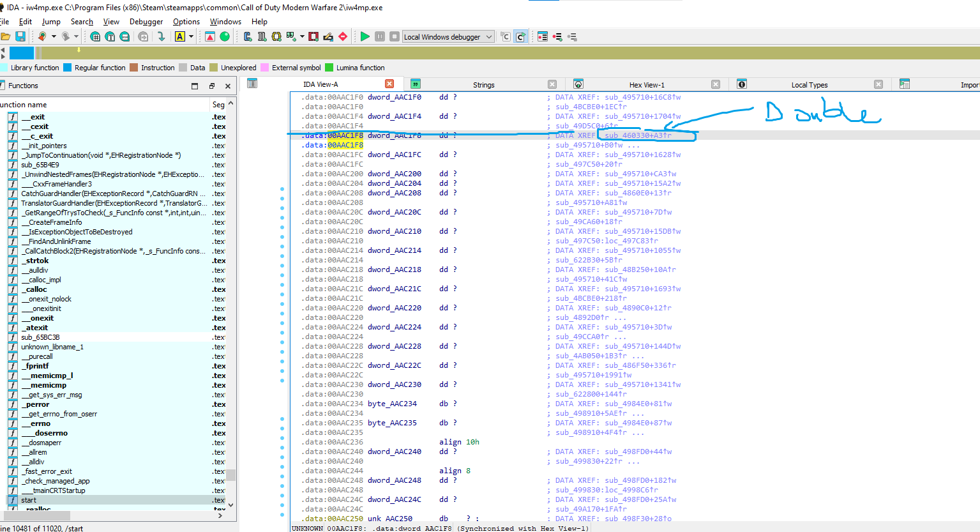The height and width of the screenshot is (532, 980).
Task: Click the dword_AAC200 label
Action: point(394,174)
